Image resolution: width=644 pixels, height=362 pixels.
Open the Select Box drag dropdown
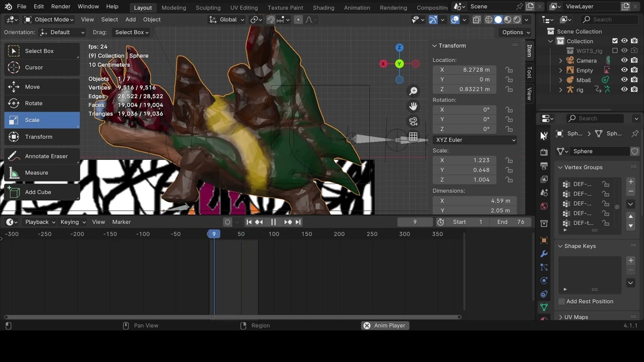pyautogui.click(x=131, y=32)
